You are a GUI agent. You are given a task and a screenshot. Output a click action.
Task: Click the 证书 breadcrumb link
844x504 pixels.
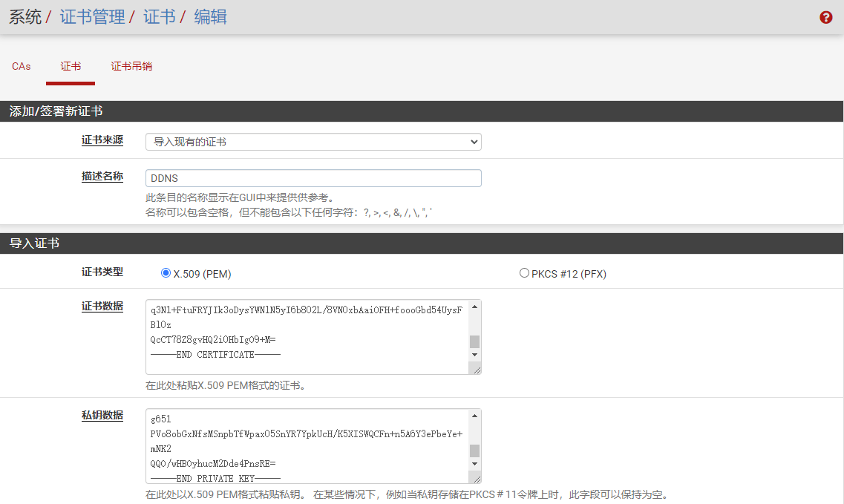coord(159,17)
